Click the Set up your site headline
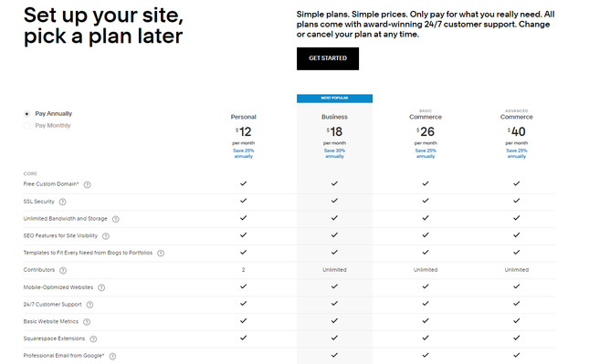This screenshot has height=364, width=589. click(104, 26)
